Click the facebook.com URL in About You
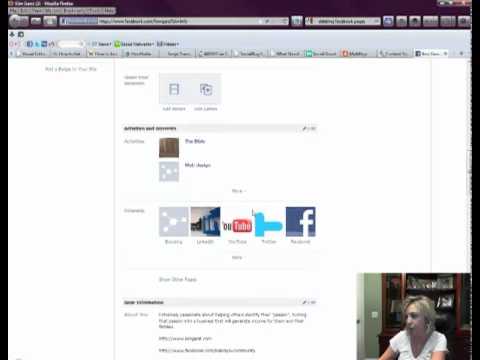This screenshot has height=360, width=480. coord(207,350)
